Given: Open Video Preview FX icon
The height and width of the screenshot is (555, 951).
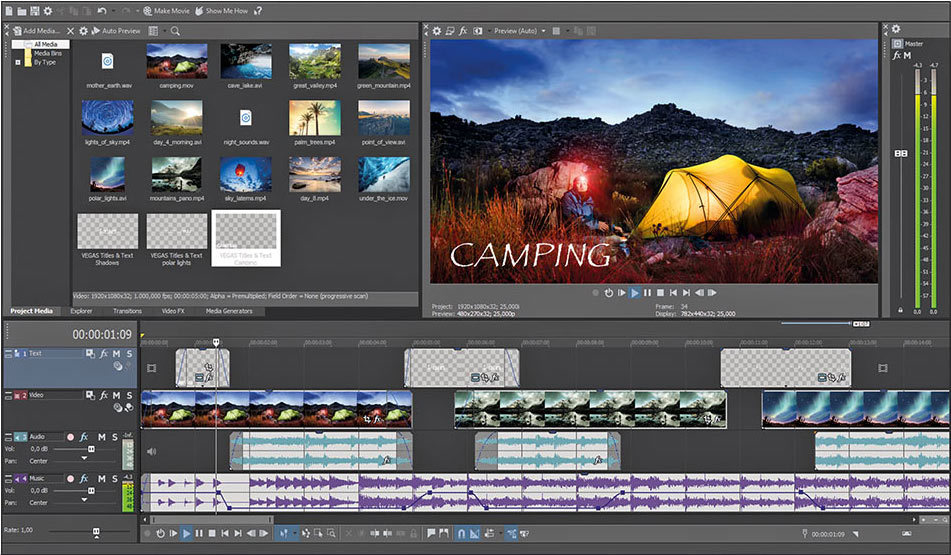Looking at the screenshot, I should coord(463,31).
